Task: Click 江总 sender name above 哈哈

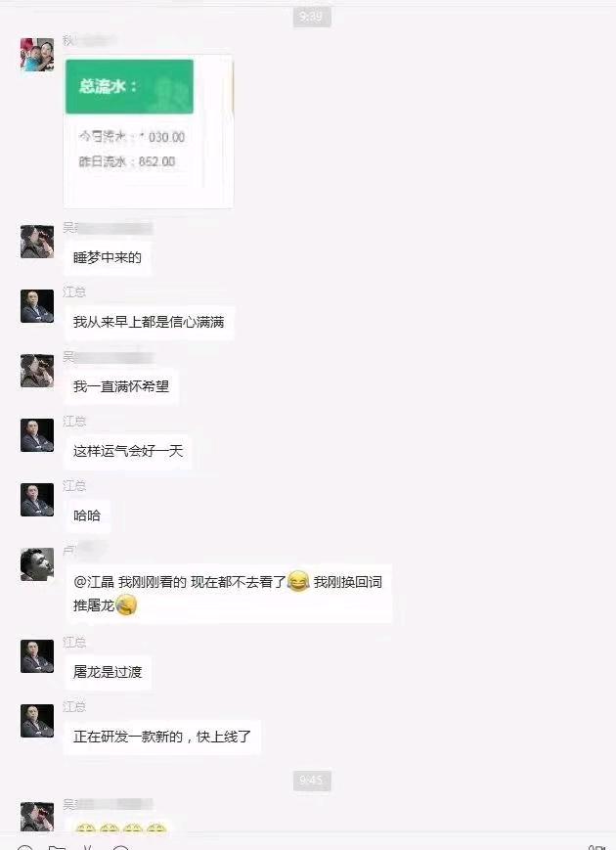Action: (74, 486)
